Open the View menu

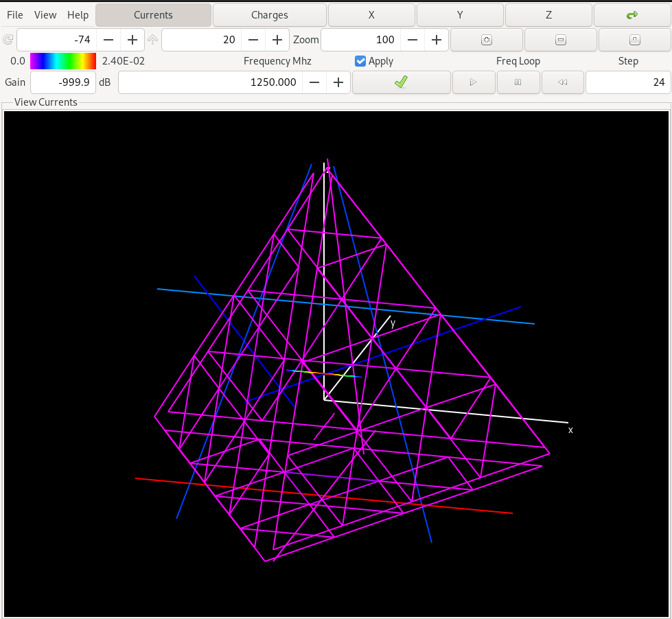click(x=45, y=14)
